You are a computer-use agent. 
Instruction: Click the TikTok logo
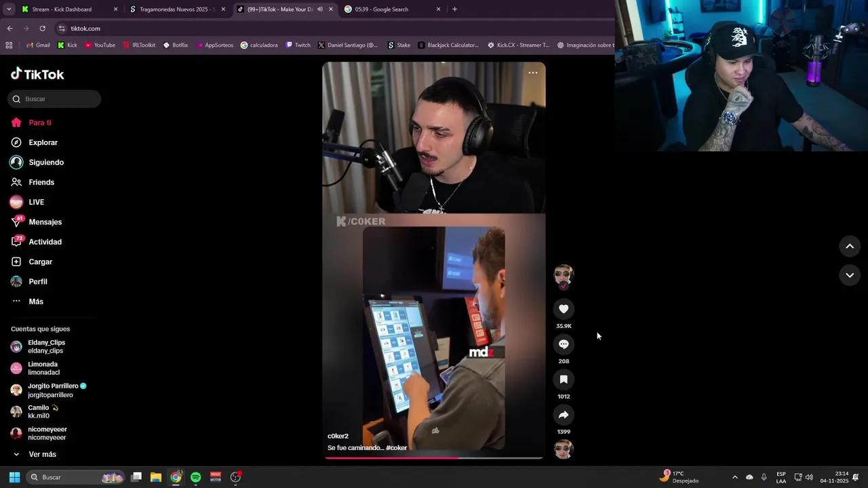tap(37, 74)
